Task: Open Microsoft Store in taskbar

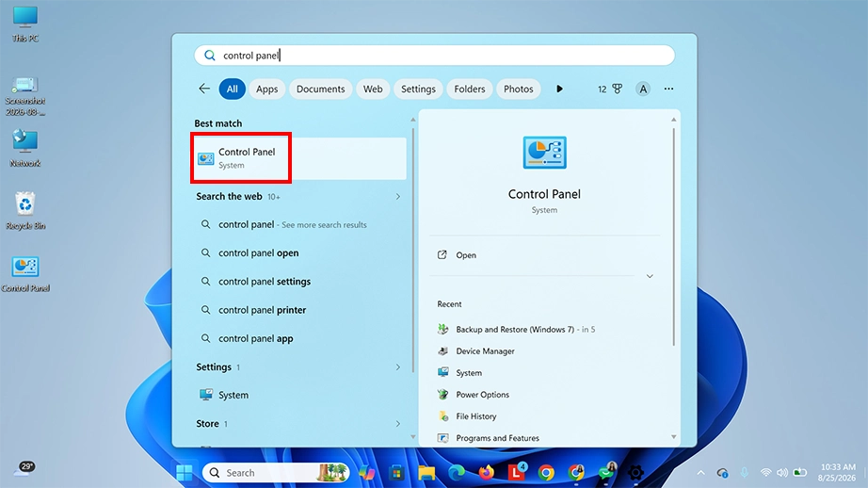Action: [396, 473]
